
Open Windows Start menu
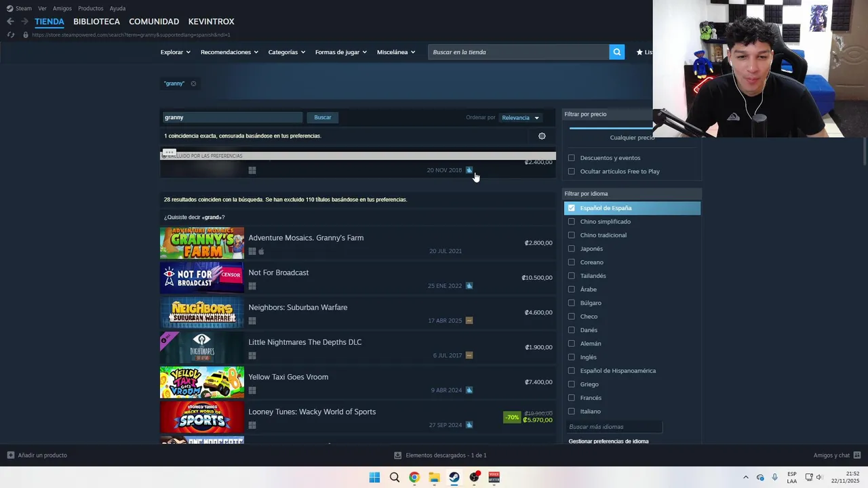point(374,477)
